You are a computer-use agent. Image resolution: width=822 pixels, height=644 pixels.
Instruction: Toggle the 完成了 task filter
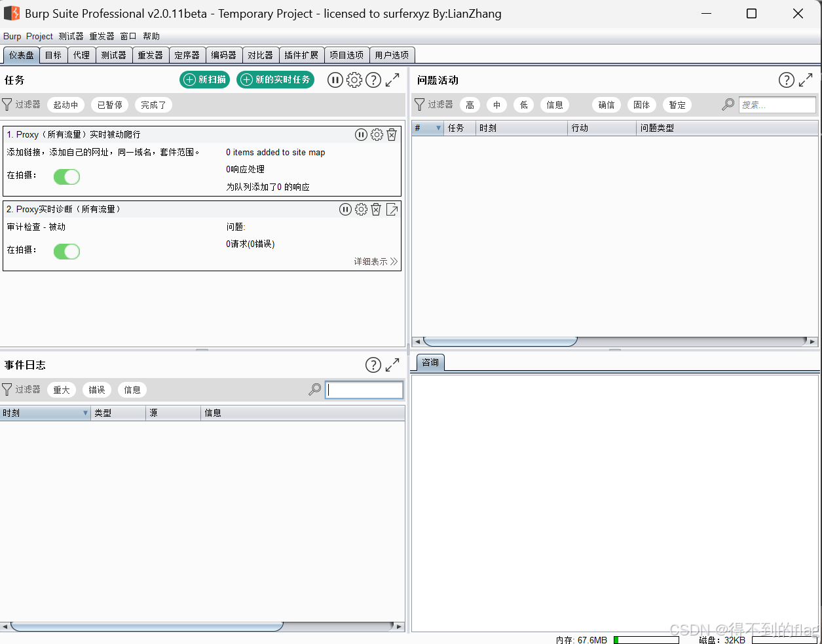tap(153, 105)
